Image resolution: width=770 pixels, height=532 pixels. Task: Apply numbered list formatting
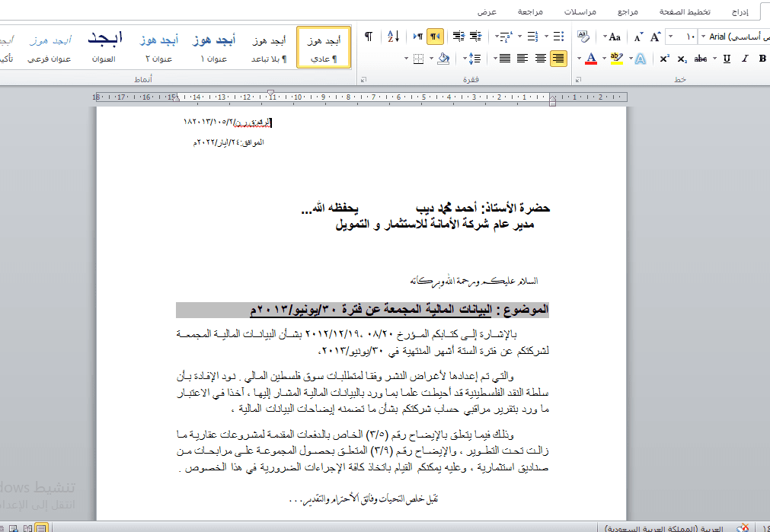coord(533,37)
